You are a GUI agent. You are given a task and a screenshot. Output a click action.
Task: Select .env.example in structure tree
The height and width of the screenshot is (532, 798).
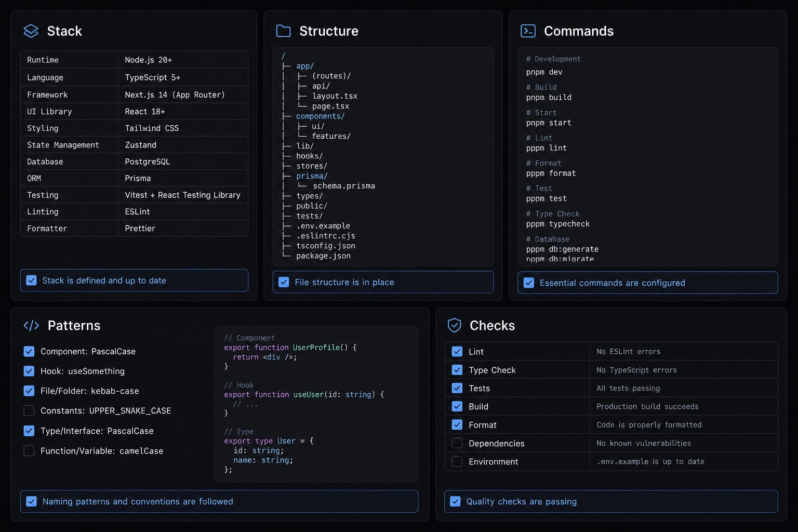(323, 226)
